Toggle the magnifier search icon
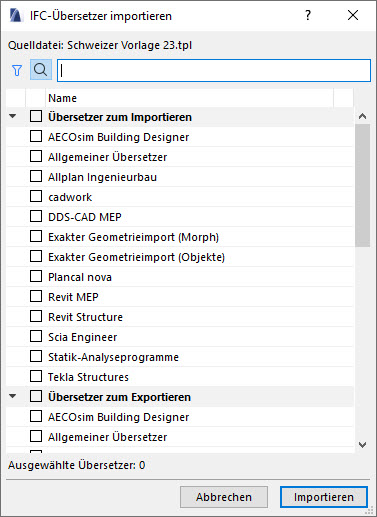 click(41, 70)
